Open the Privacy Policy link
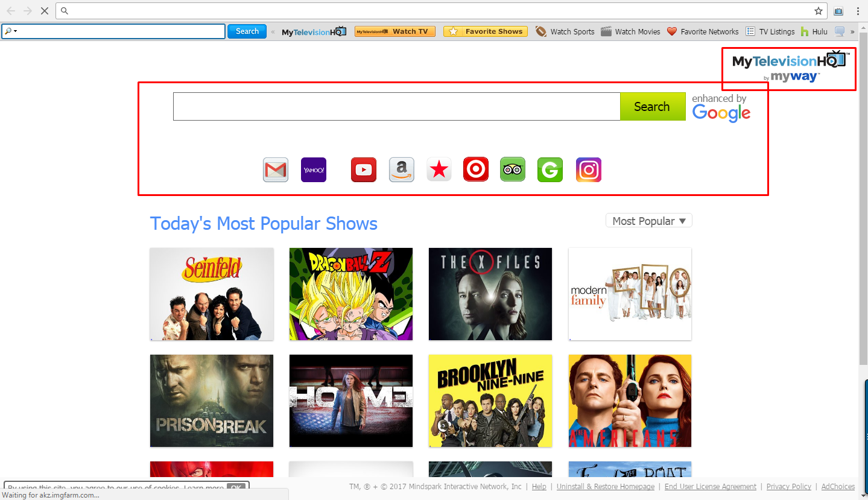 coord(789,487)
